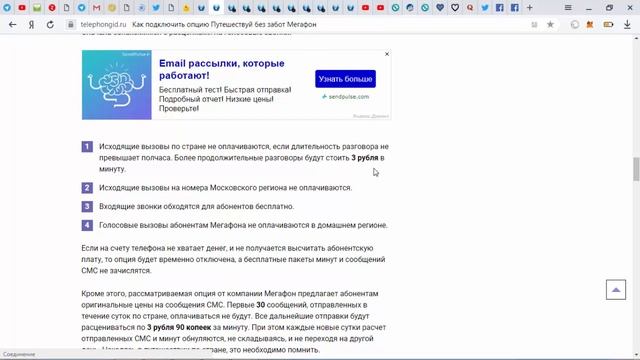
Task: Open site security info via lock icon
Action: pos(71,24)
